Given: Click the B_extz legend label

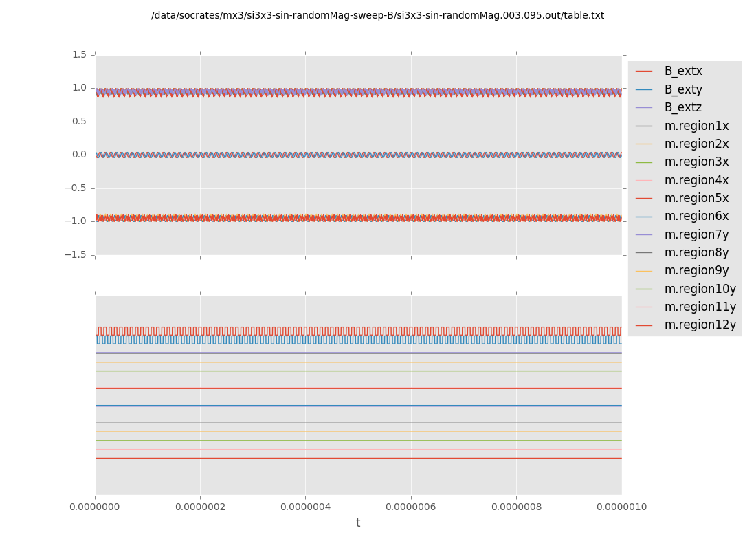Looking at the screenshot, I should [x=682, y=108].
